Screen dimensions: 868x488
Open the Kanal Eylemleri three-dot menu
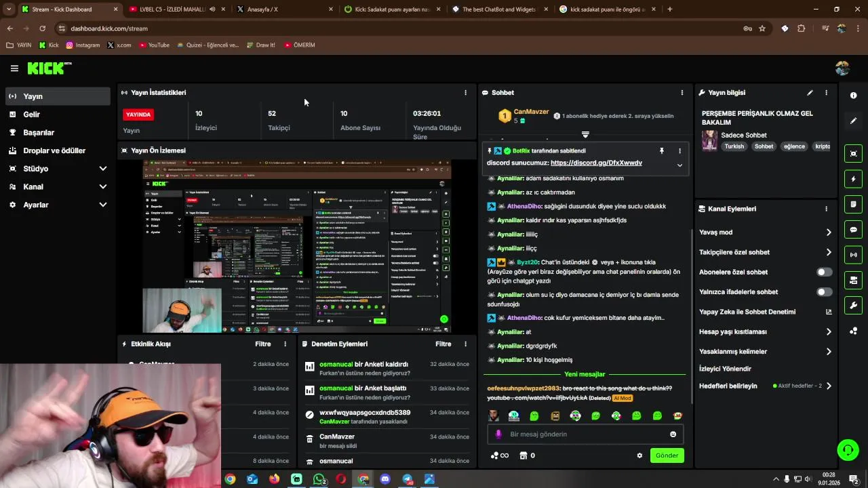pos(826,209)
